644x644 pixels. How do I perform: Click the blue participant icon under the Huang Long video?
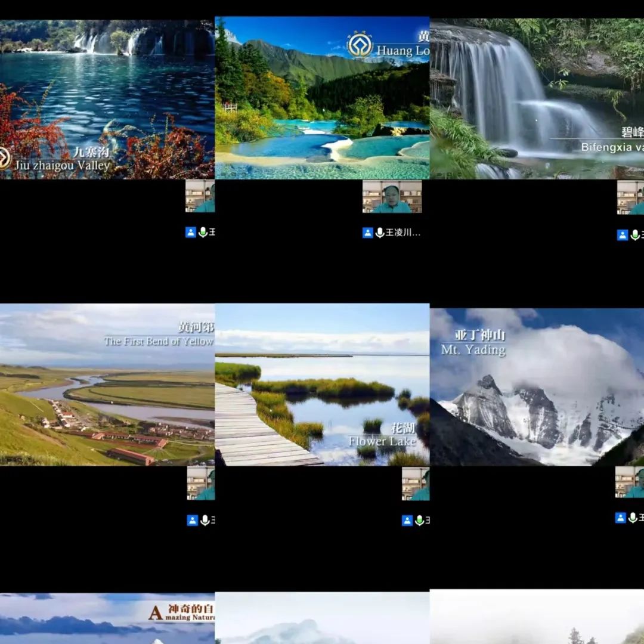click(x=368, y=233)
